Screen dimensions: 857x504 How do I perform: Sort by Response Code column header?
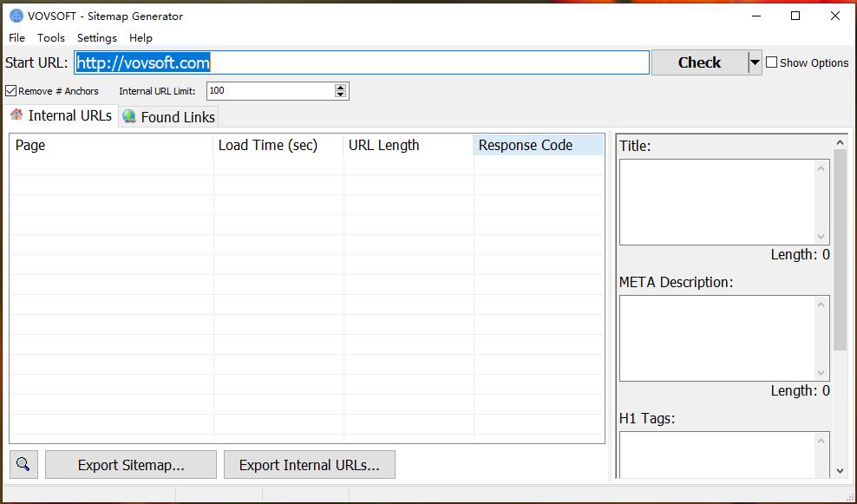tap(539, 146)
